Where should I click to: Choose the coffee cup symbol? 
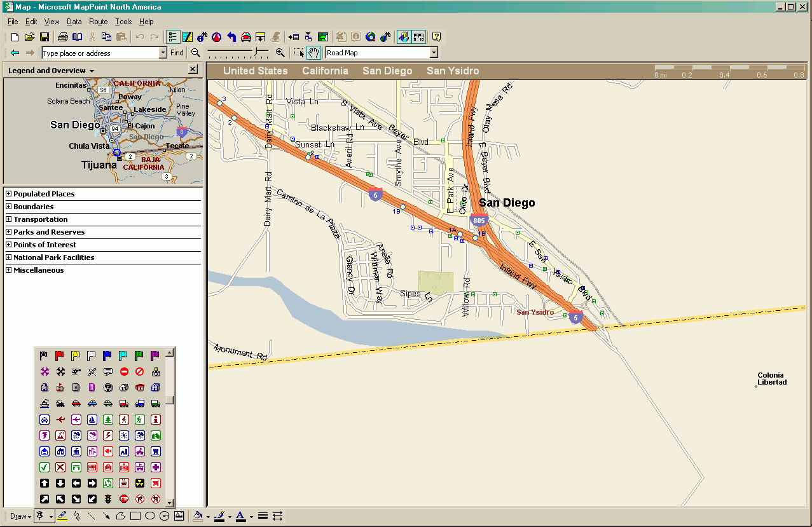pos(124,483)
